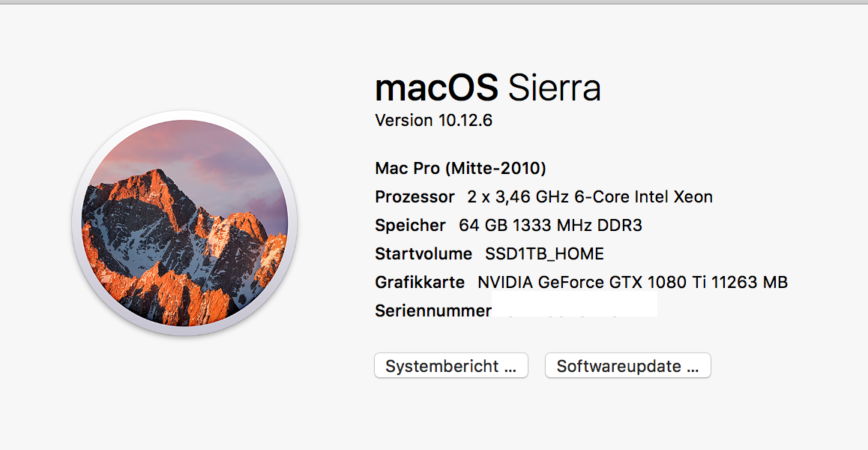Click the Seriennummer label
This screenshot has width=868, height=450.
pos(433,310)
